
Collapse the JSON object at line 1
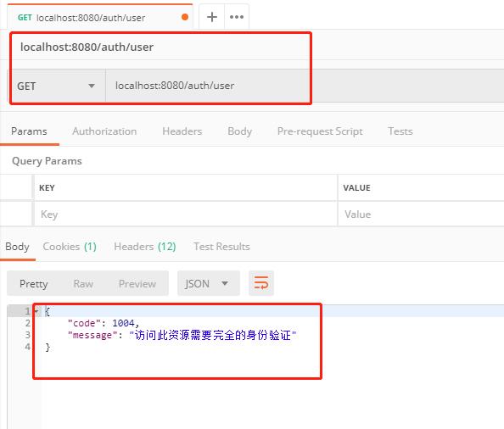tap(36, 311)
